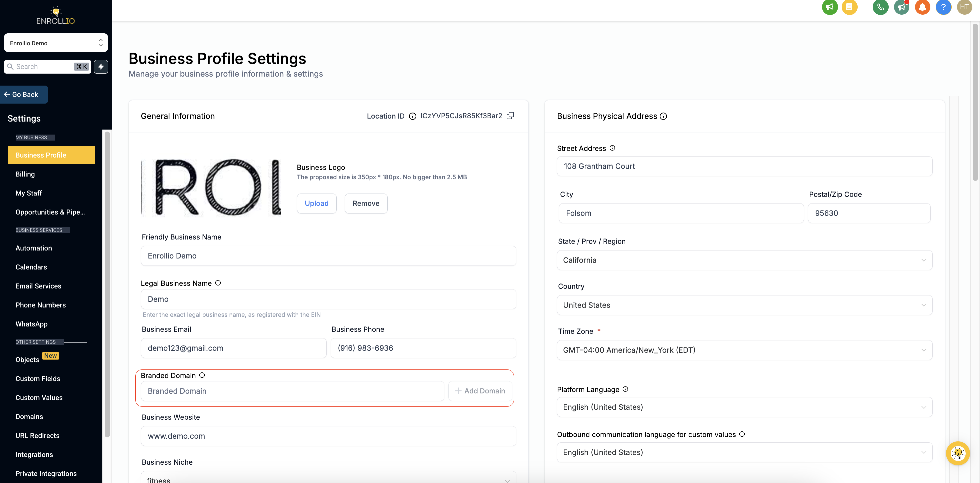Open URL Redirects settings

37,436
